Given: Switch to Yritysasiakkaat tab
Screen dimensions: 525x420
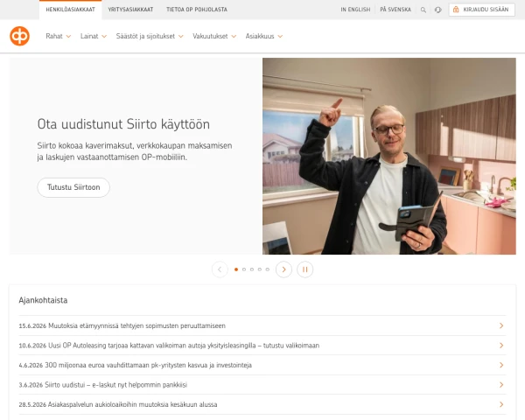Looking at the screenshot, I should [x=130, y=10].
